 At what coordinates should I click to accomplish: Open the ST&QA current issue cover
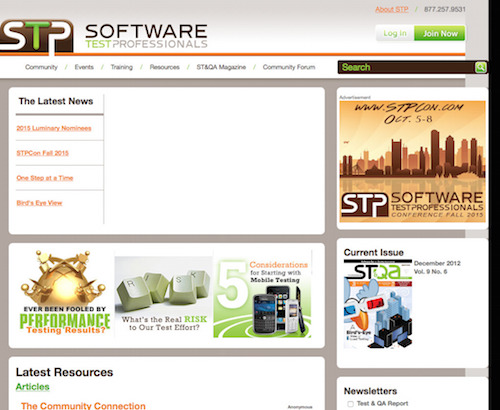pyautogui.click(x=378, y=304)
